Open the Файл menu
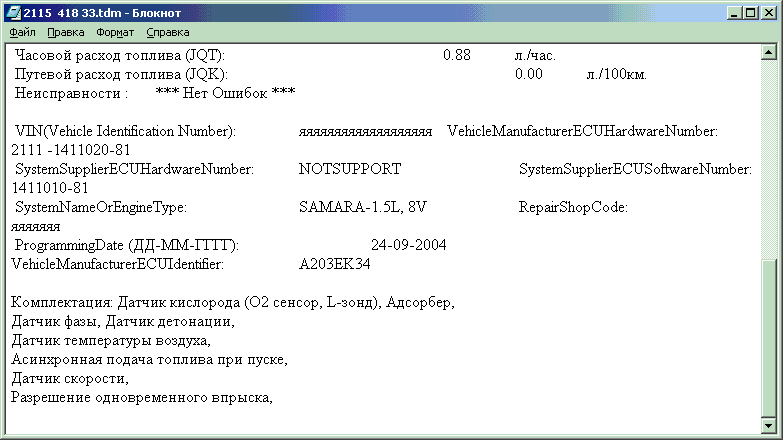783x440 pixels. (x=22, y=32)
